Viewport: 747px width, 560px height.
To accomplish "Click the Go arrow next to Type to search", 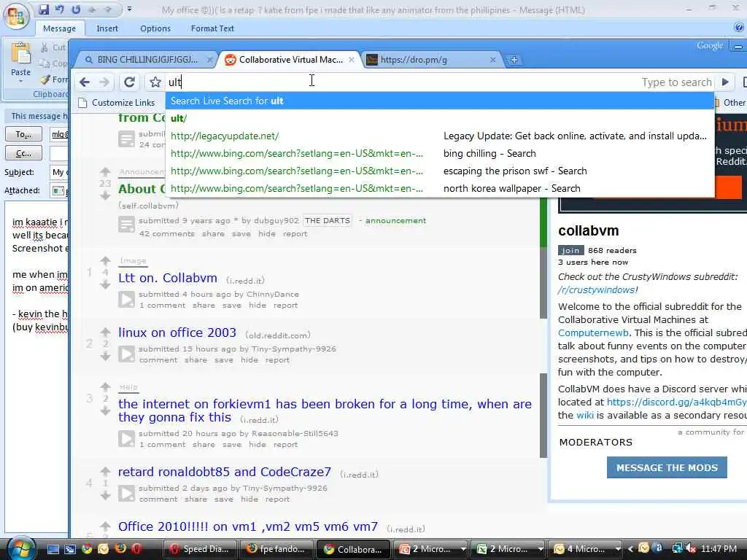I will click(724, 82).
